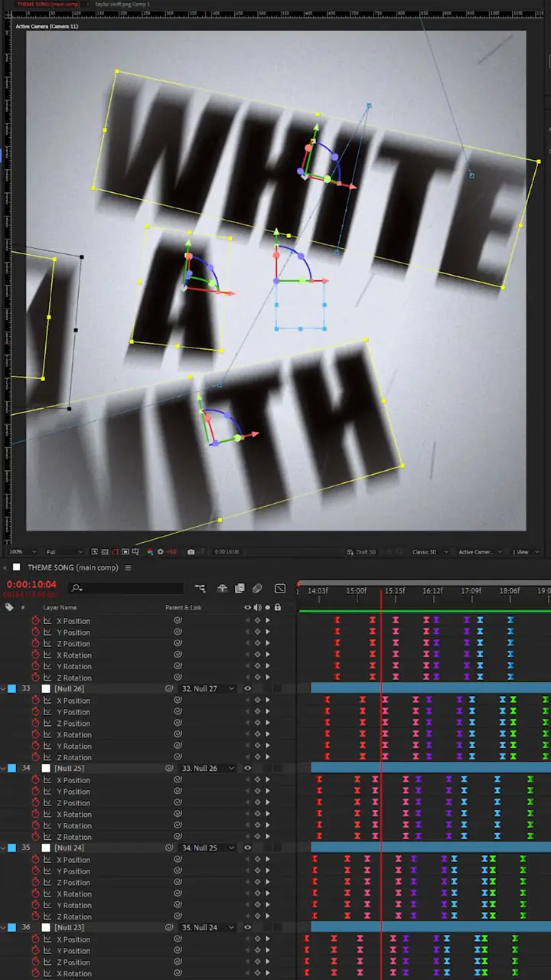Open comp mini-flowchart icon in timeline header
This screenshot has width=551, height=980.
(x=201, y=588)
